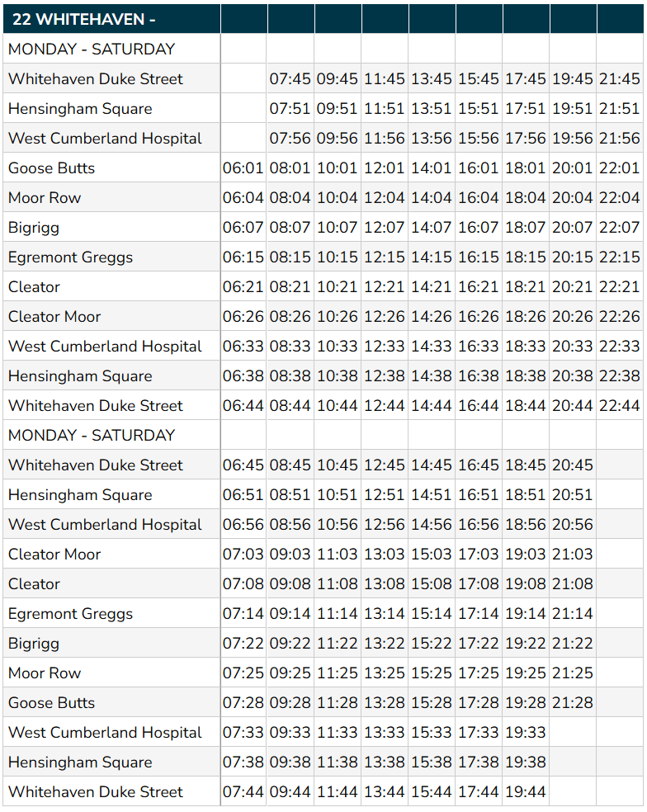Click the 06:01 Goose Butts time
Image resolution: width=647 pixels, height=812 pixels.
(243, 168)
